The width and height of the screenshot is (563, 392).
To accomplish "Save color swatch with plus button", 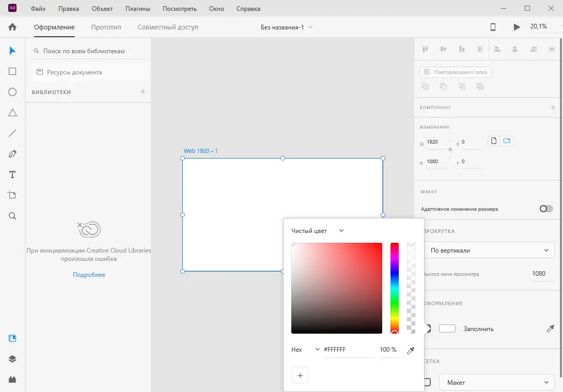I will coord(300,375).
